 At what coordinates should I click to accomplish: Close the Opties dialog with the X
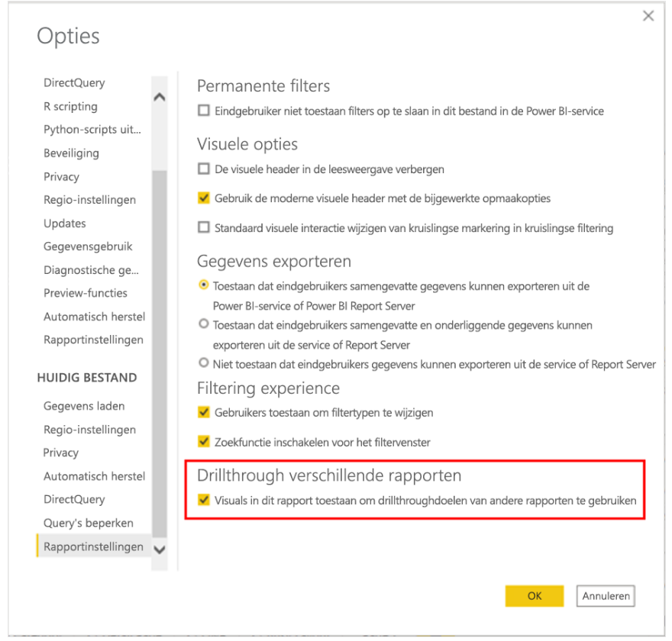(648, 16)
